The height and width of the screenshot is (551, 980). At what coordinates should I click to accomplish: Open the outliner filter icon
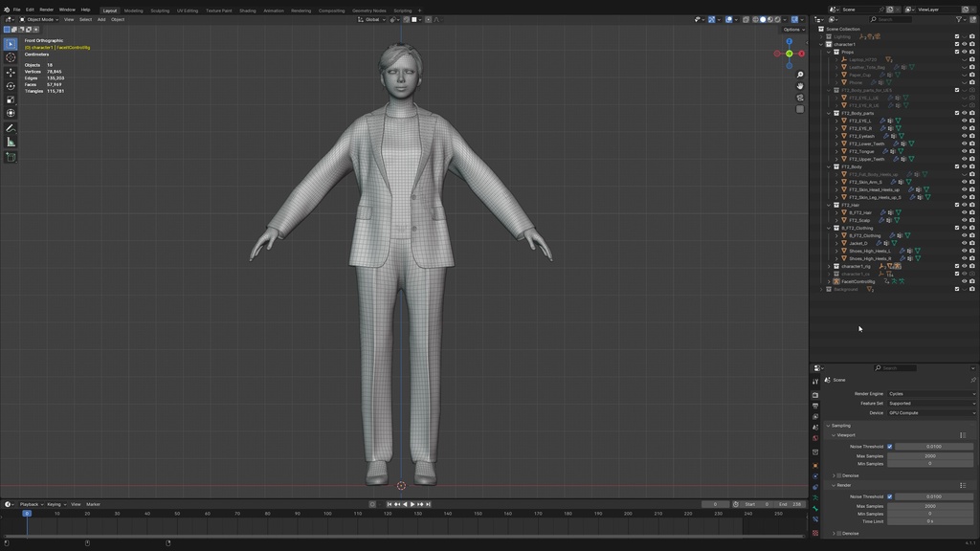(958, 18)
